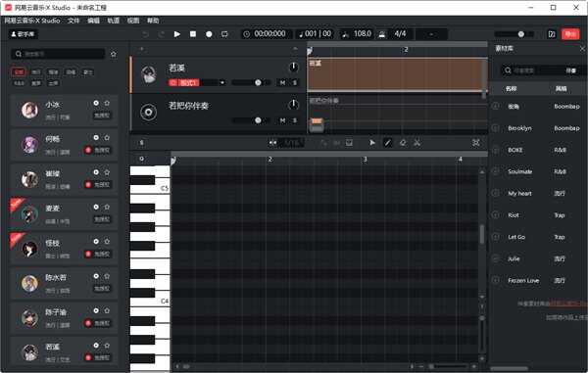
Task: Open the 编辑 menu
Action: pos(93,21)
